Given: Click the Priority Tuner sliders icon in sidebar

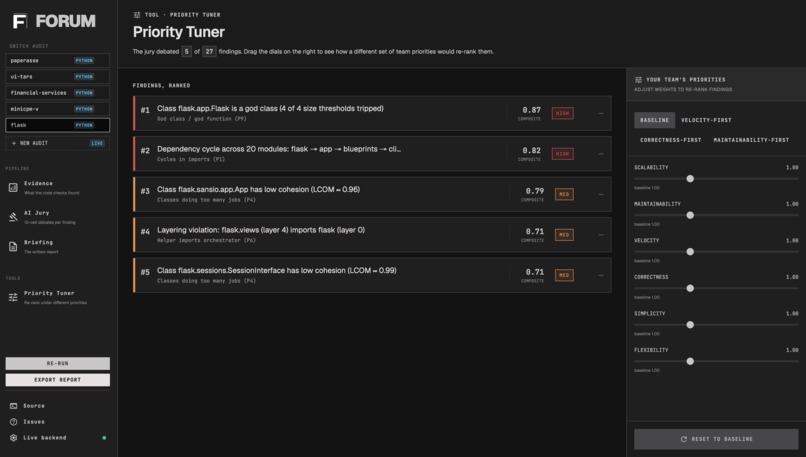Looking at the screenshot, I should pos(13,297).
